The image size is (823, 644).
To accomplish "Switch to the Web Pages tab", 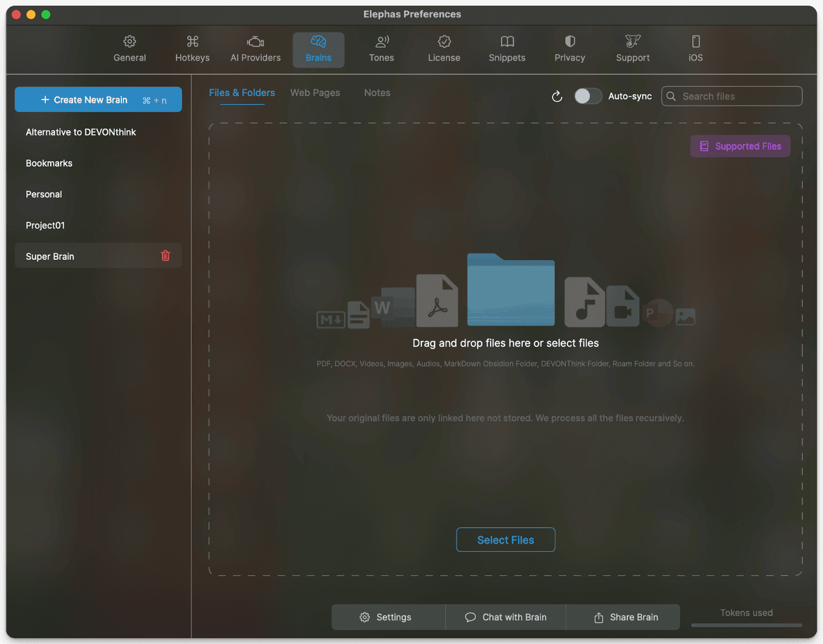I will 315,93.
